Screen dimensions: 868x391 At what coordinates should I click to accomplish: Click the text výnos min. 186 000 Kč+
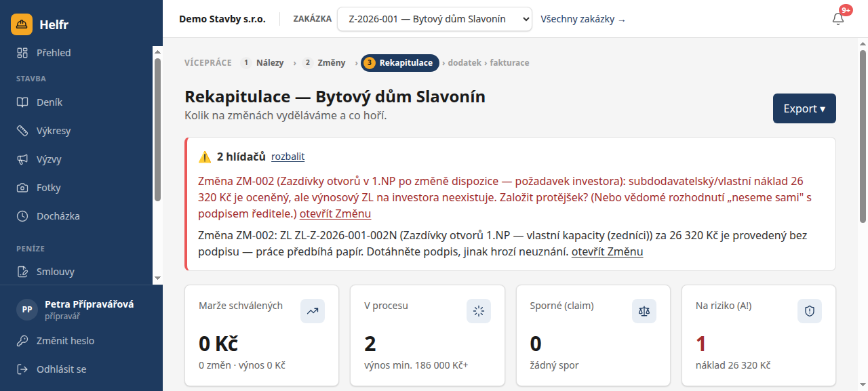coord(416,365)
